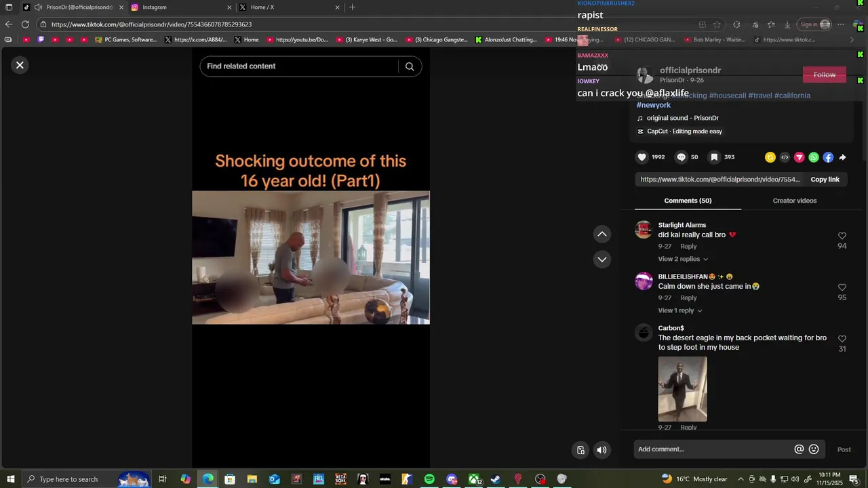Like Carbon$'s comment
The width and height of the screenshot is (868, 488).
[x=842, y=339]
